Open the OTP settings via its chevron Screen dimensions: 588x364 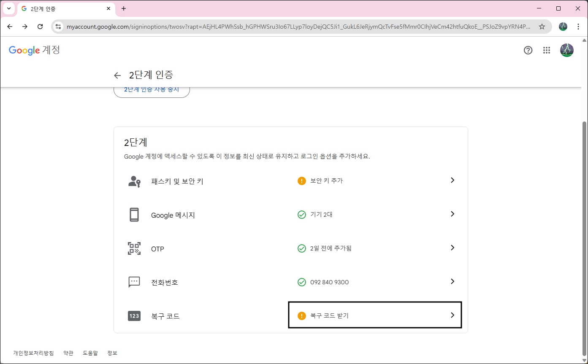(x=452, y=248)
